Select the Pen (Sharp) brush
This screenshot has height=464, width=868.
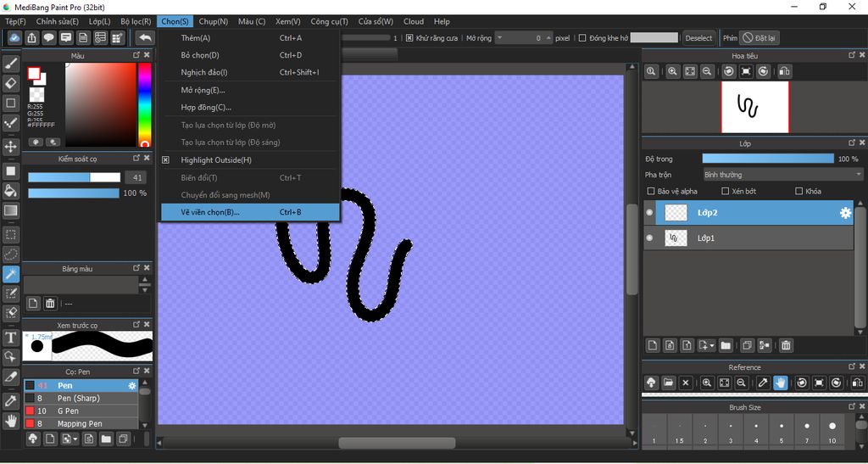(x=81, y=398)
